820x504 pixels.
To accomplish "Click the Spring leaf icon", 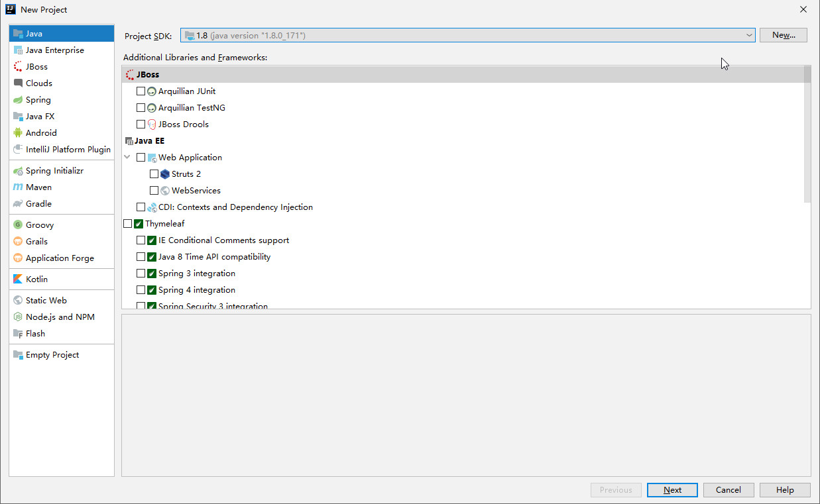I will coord(18,99).
